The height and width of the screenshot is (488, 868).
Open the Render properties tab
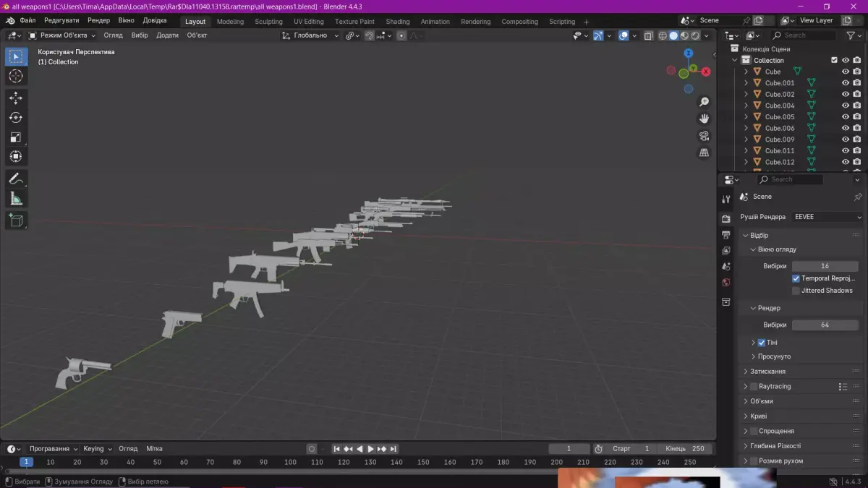pyautogui.click(x=726, y=218)
